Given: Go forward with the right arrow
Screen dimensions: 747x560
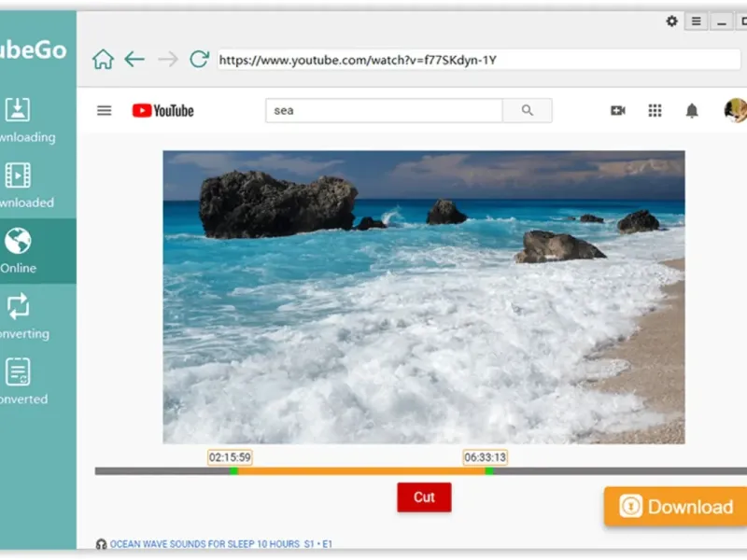Looking at the screenshot, I should pos(168,60).
